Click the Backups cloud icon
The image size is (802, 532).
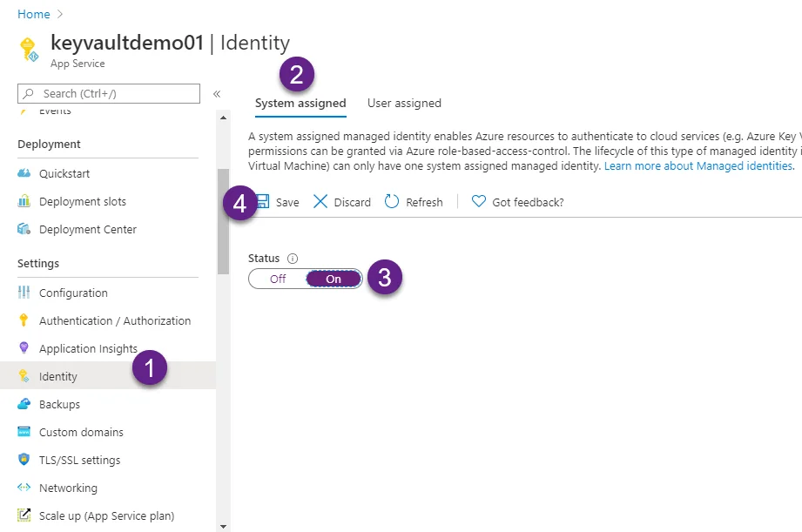point(24,404)
